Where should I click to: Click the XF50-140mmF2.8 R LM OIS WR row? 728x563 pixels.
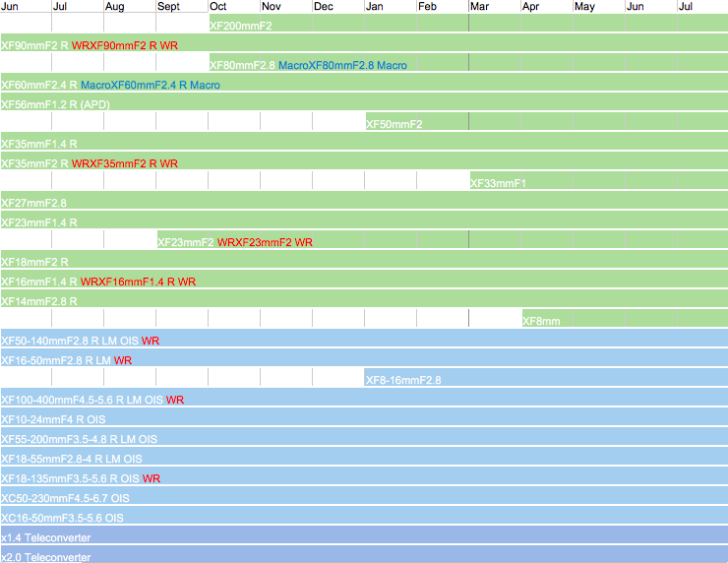pyautogui.click(x=364, y=338)
